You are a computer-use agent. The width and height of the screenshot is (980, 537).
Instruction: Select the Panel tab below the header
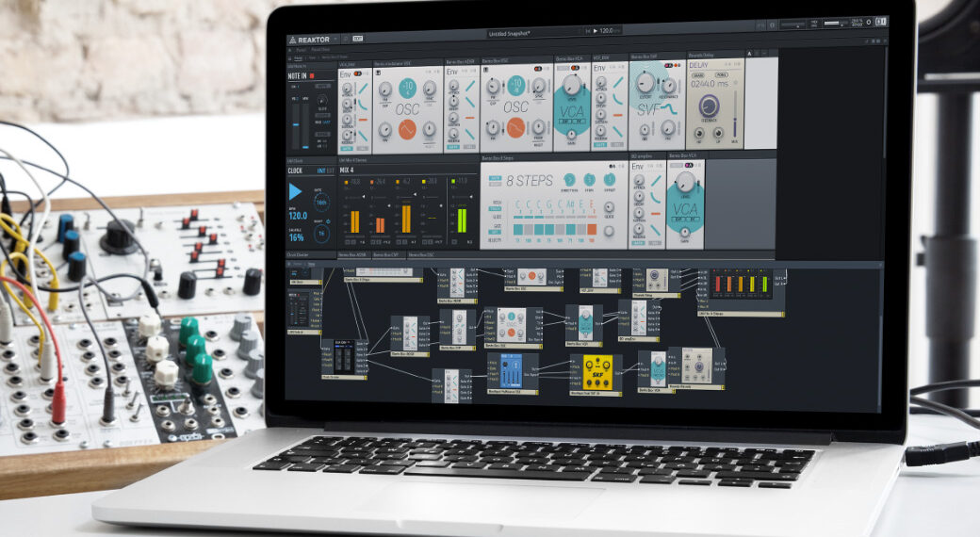301,49
